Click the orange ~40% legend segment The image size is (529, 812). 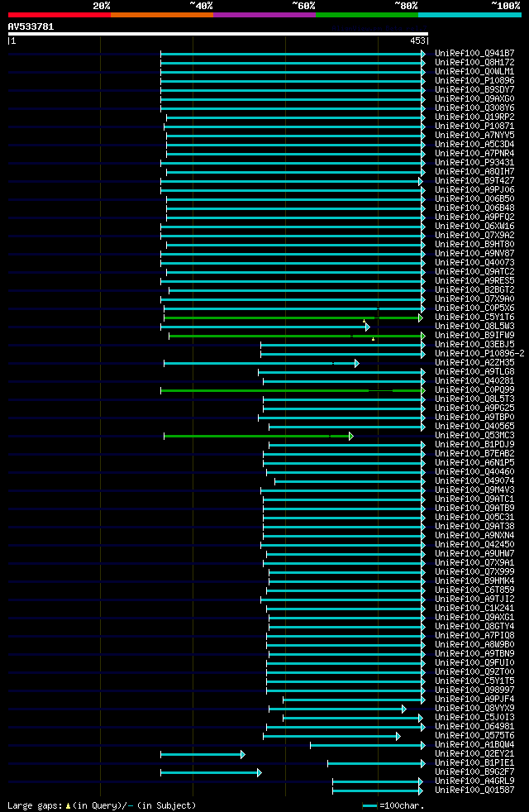click(x=162, y=15)
